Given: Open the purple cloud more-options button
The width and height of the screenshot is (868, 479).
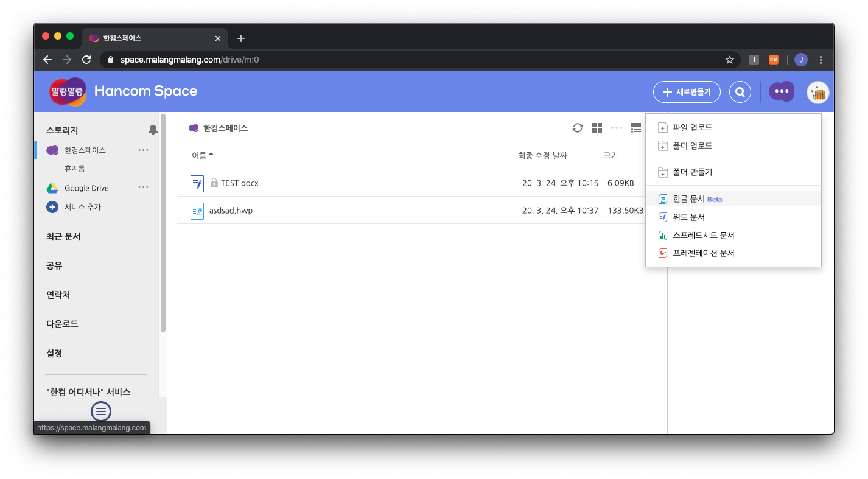Looking at the screenshot, I should 782,91.
